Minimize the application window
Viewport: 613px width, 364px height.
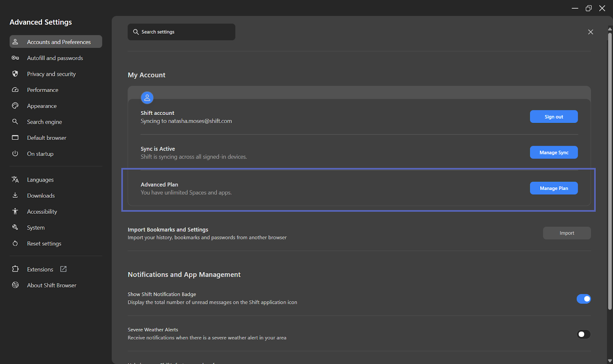click(575, 8)
